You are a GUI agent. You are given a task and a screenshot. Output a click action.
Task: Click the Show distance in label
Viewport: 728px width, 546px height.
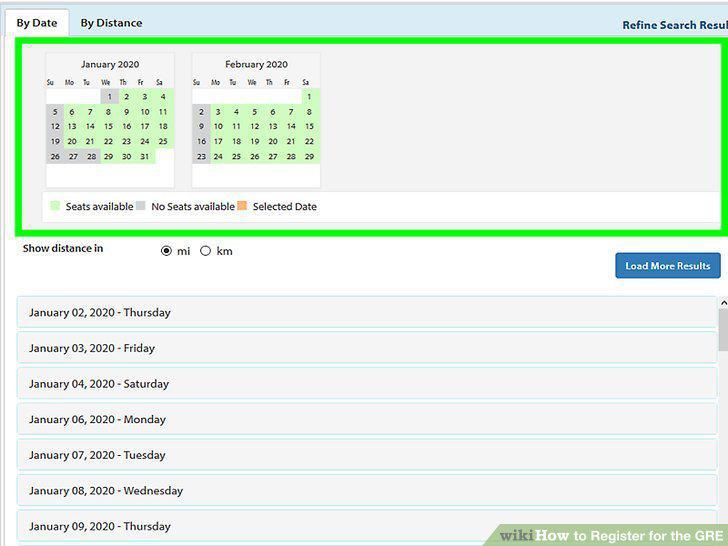click(63, 248)
